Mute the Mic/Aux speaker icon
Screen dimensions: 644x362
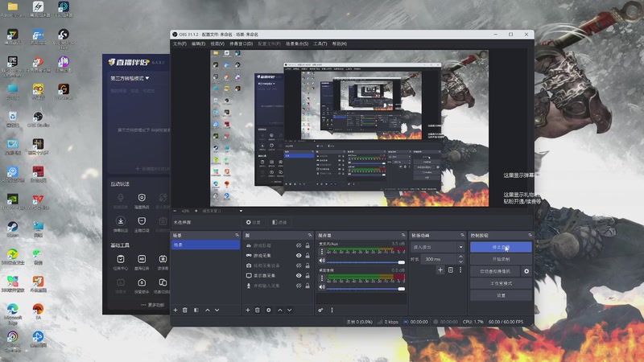[322, 261]
